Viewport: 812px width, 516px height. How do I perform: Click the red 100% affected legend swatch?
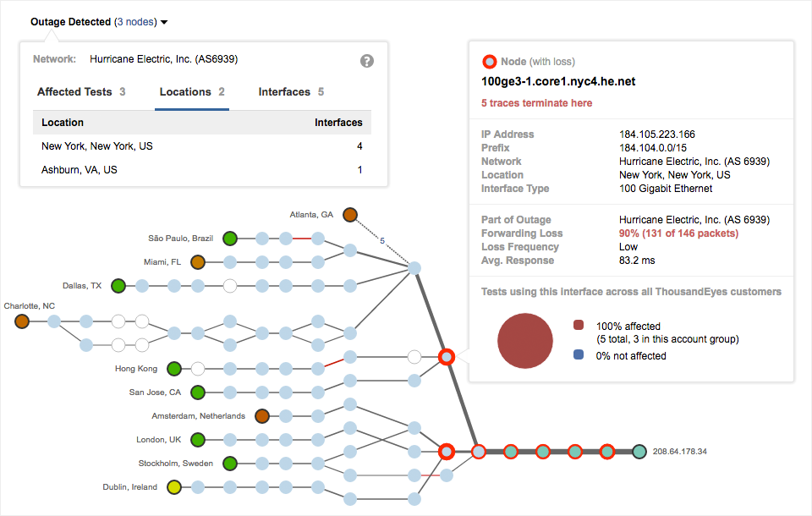(x=579, y=326)
